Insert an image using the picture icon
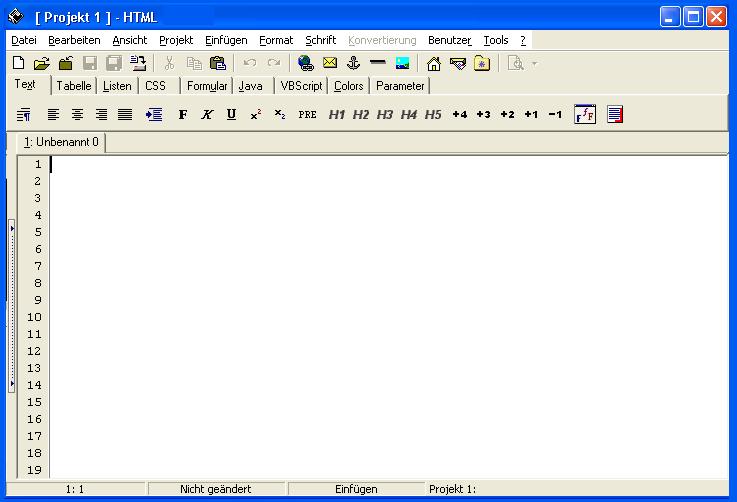737x502 pixels. [402, 63]
